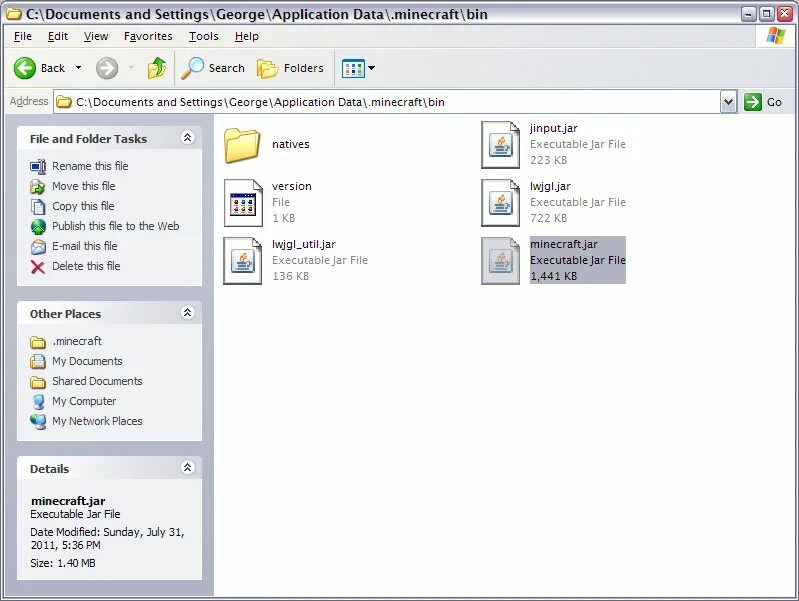
Task: Open My Computer from Other Places
Action: pyautogui.click(x=84, y=401)
